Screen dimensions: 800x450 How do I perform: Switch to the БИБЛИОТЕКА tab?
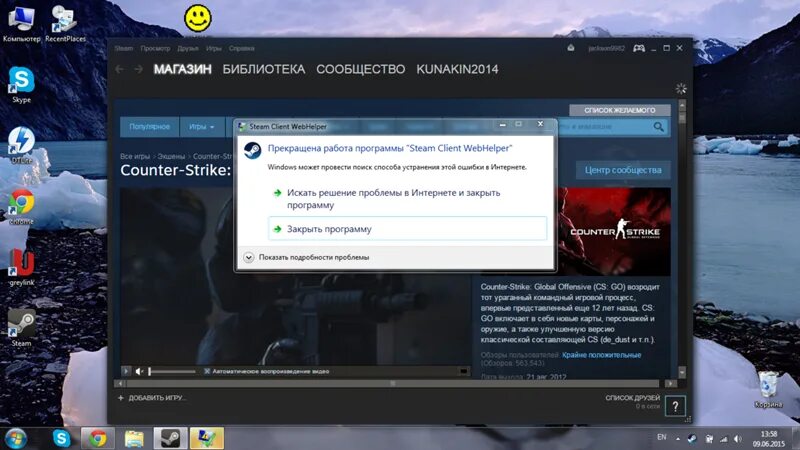click(x=264, y=69)
